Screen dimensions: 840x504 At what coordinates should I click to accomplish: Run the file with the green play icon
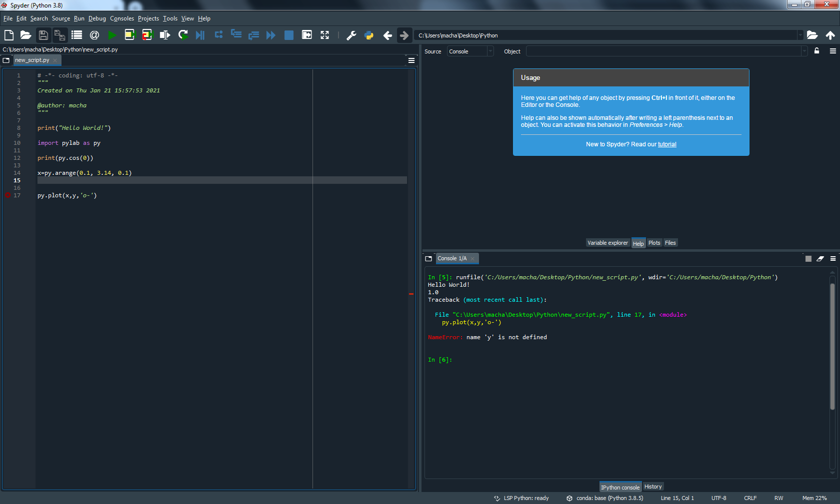pos(112,35)
